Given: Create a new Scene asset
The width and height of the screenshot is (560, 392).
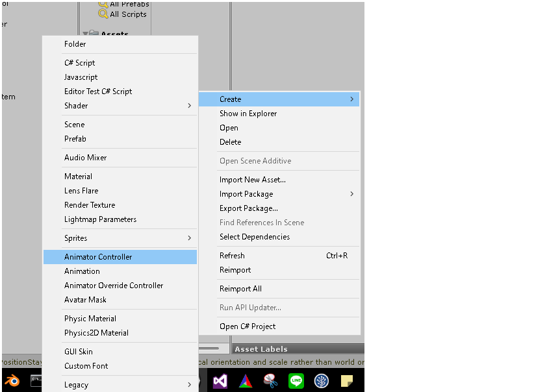Looking at the screenshot, I should tap(120, 125).
